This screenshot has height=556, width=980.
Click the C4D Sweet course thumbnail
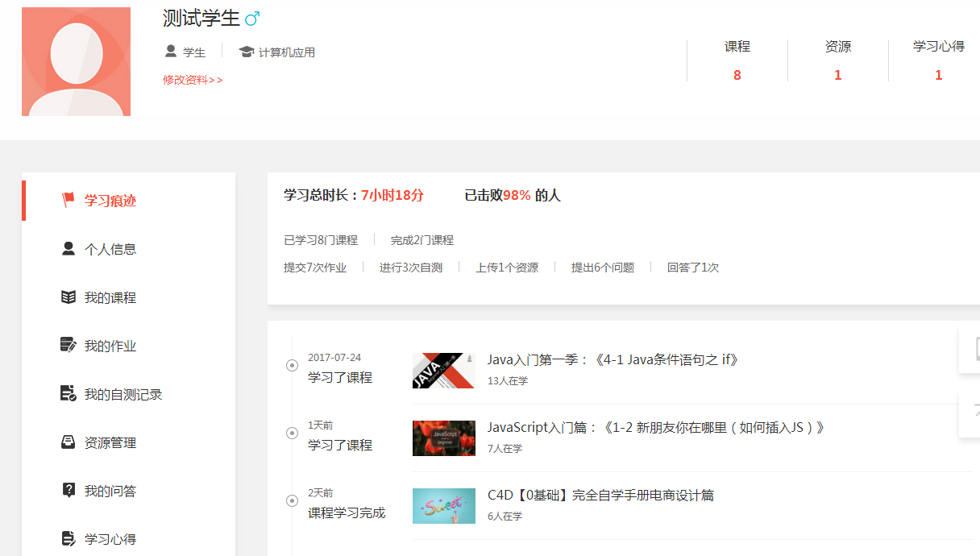[x=443, y=506]
